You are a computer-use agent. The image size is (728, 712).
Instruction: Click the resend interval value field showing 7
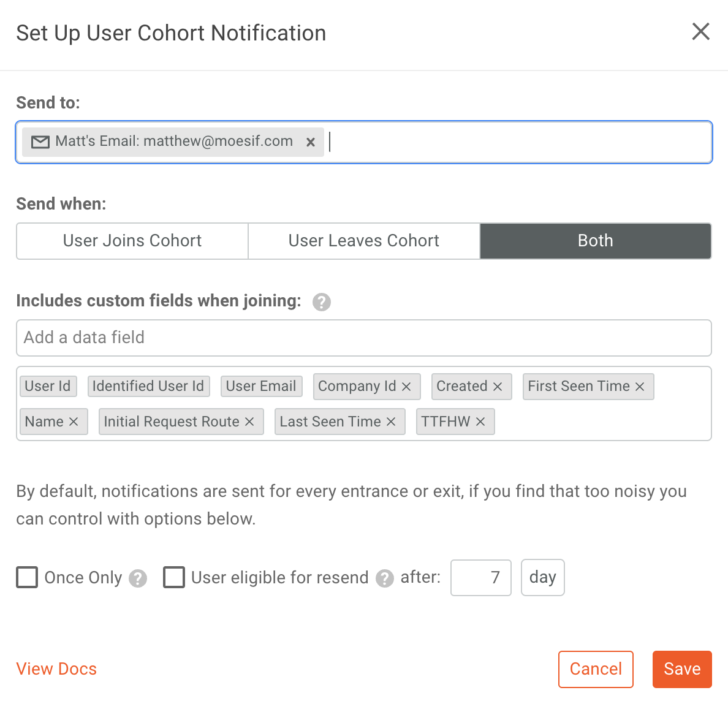480,577
